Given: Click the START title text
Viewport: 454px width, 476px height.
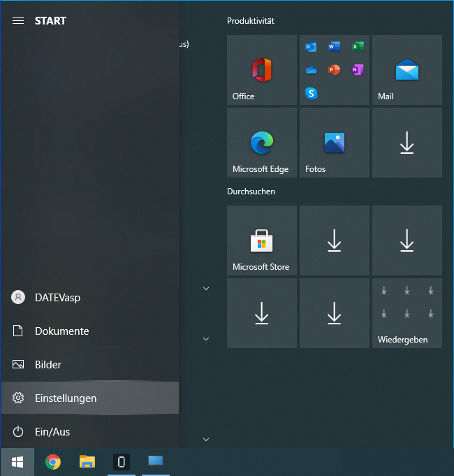Looking at the screenshot, I should (50, 21).
